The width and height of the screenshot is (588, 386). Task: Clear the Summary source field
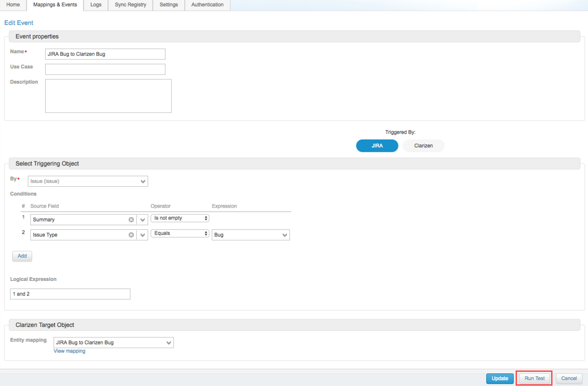[x=131, y=220]
